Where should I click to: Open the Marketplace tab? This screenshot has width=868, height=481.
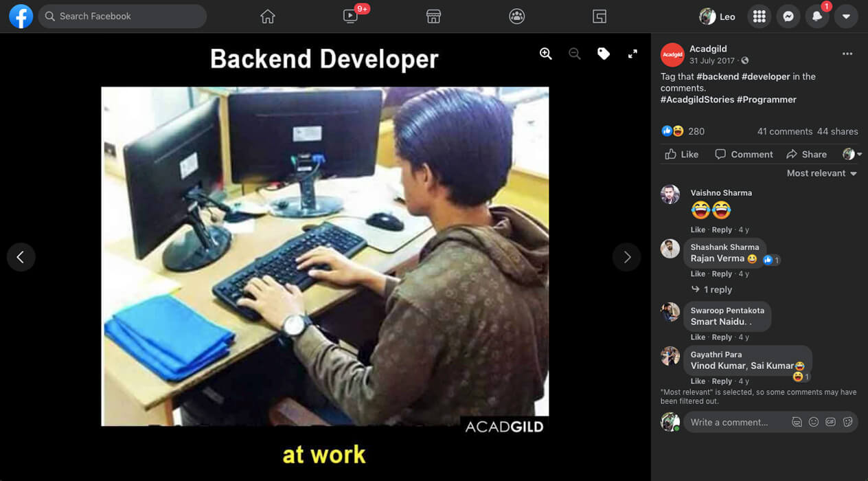pos(433,16)
